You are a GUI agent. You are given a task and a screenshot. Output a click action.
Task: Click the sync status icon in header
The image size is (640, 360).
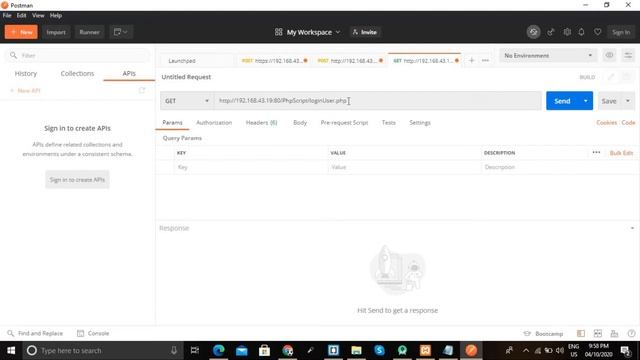tap(533, 32)
